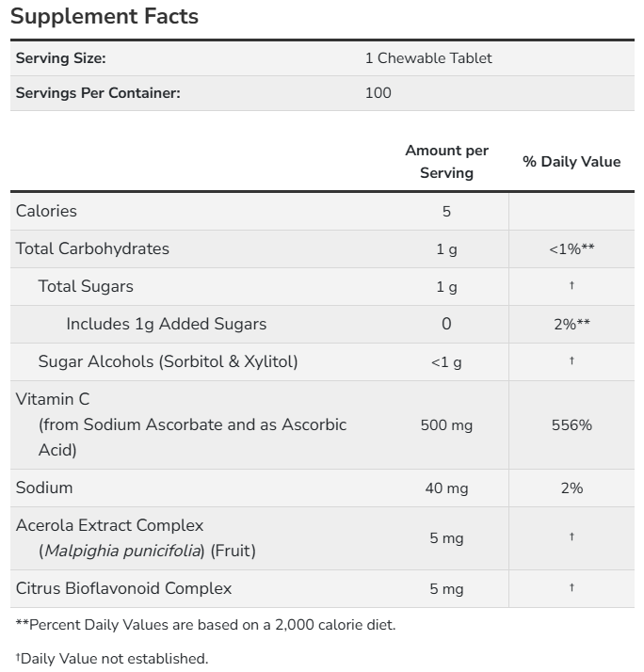The height and width of the screenshot is (672, 644).
Task: Click the <1%** daily value for carbohydrates
Action: (x=572, y=249)
